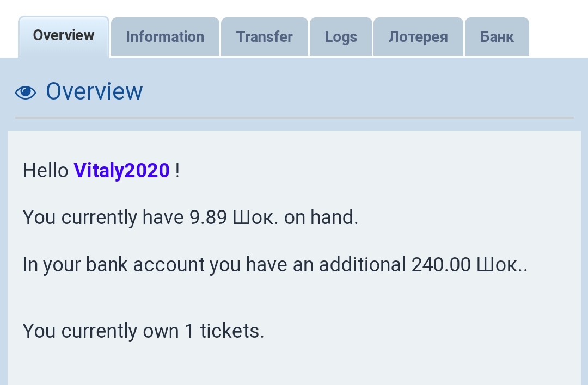Image resolution: width=588 pixels, height=385 pixels.
Task: Click the exclamation mark after Vitaly2020
Action: (x=177, y=171)
